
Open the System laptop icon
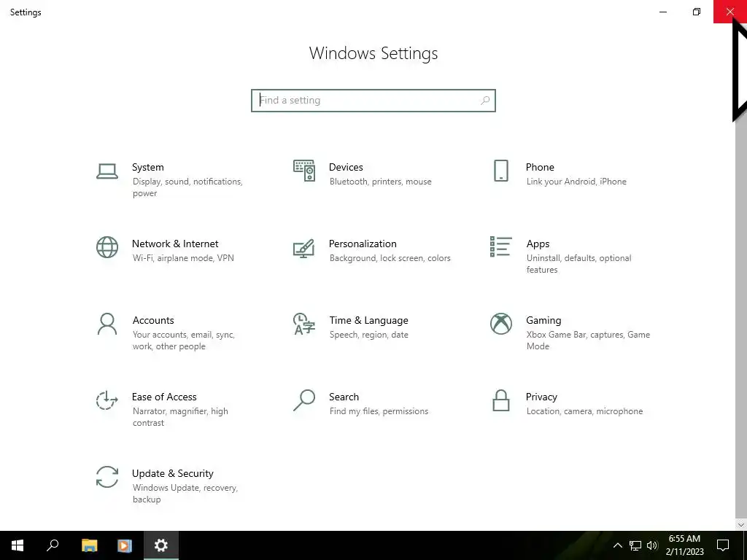pos(107,171)
